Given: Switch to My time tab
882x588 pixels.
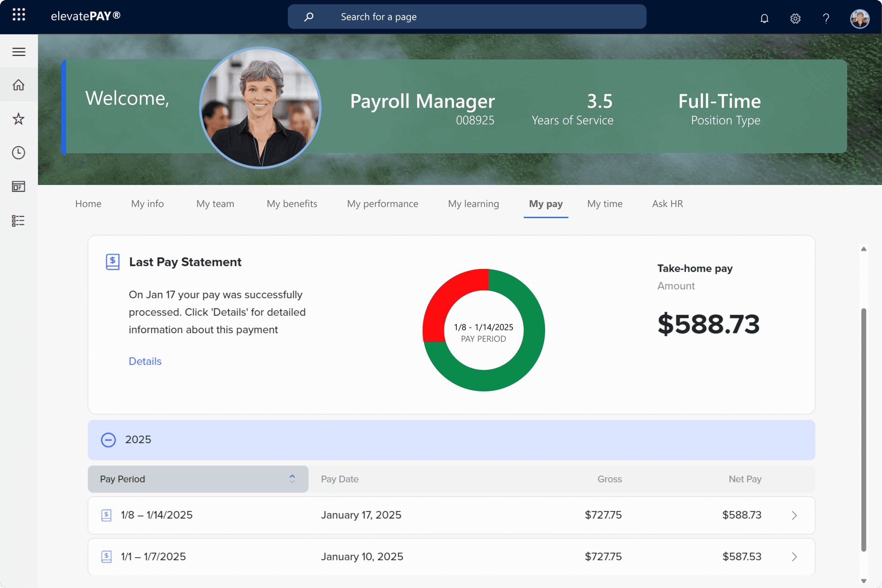Looking at the screenshot, I should pos(605,204).
